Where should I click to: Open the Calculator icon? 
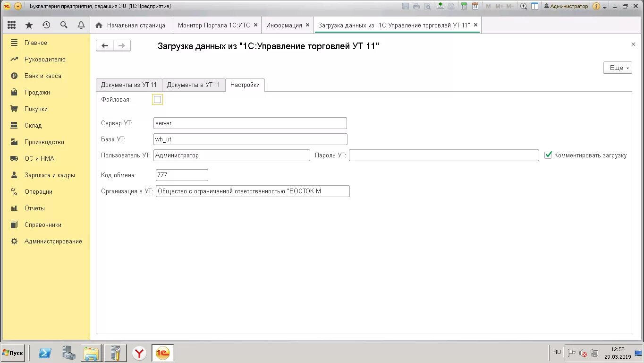point(464,6)
